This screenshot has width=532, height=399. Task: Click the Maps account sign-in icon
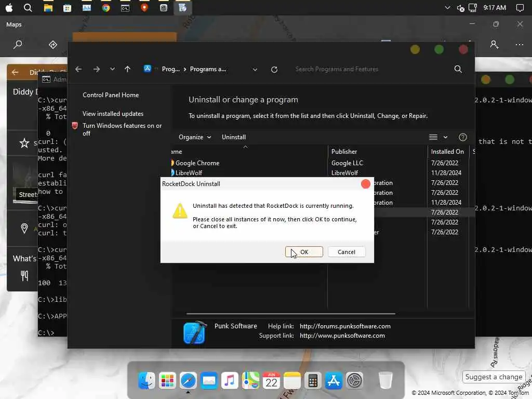(x=494, y=45)
